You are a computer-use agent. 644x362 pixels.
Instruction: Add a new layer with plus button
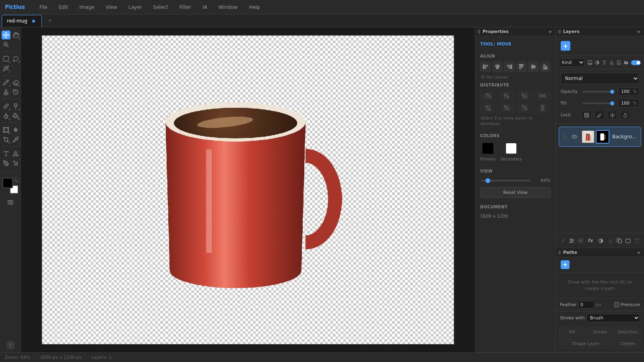point(566,46)
